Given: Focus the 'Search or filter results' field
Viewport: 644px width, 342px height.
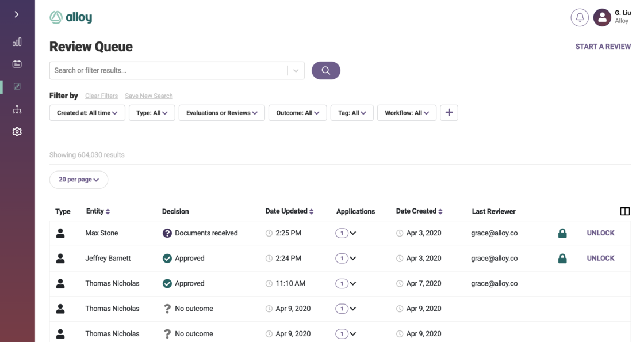Looking at the screenshot, I should [168, 70].
